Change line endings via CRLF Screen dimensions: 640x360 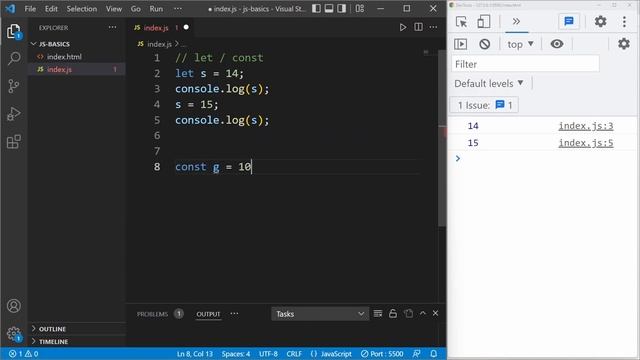tap(294, 354)
